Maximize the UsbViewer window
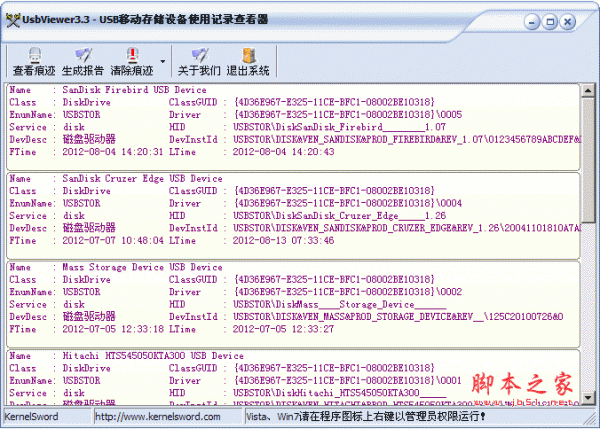Screen dimensions: 600x429 click(550, 22)
